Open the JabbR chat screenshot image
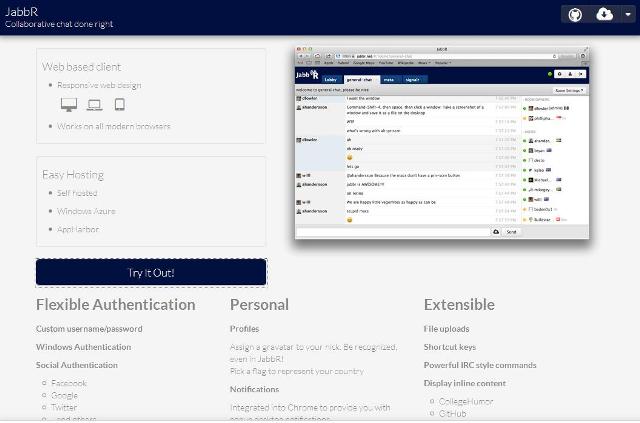The height and width of the screenshot is (423, 640). click(x=442, y=142)
